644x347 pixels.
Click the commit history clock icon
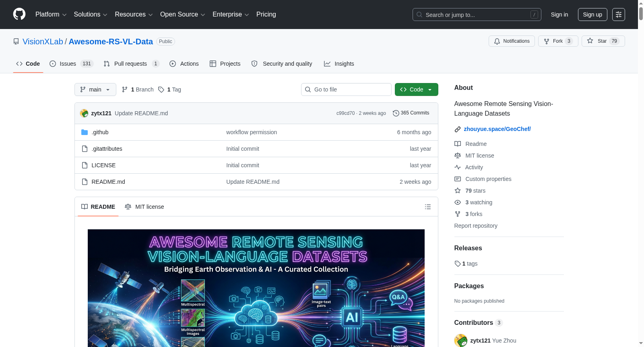(x=396, y=113)
